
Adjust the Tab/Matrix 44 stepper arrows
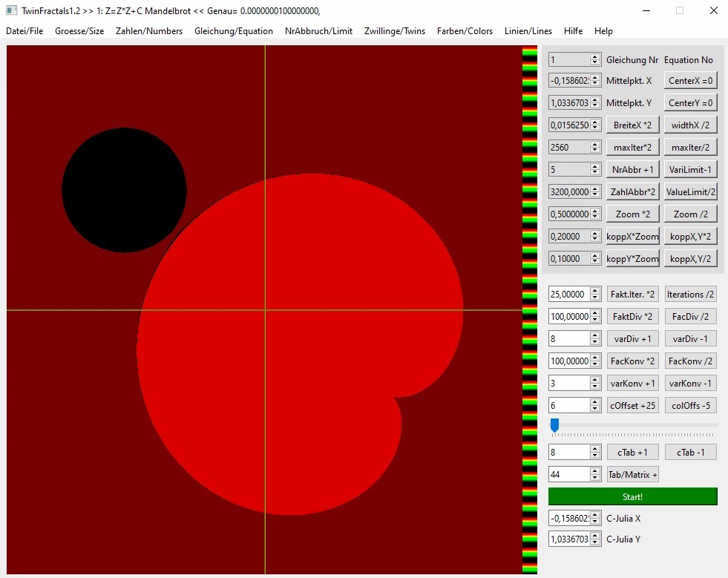point(594,474)
